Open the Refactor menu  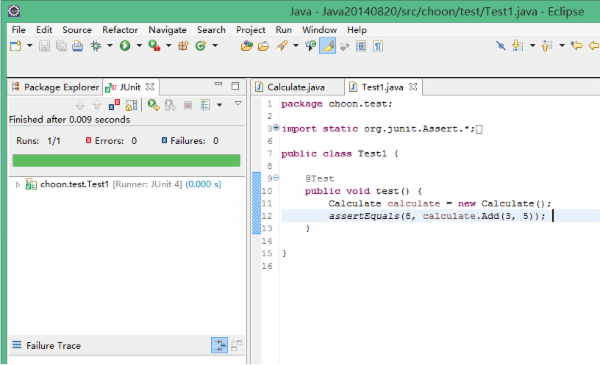120,30
